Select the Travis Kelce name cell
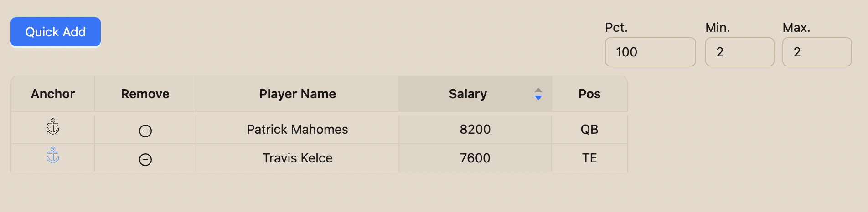Viewport: 868px width, 212px height. (x=297, y=158)
